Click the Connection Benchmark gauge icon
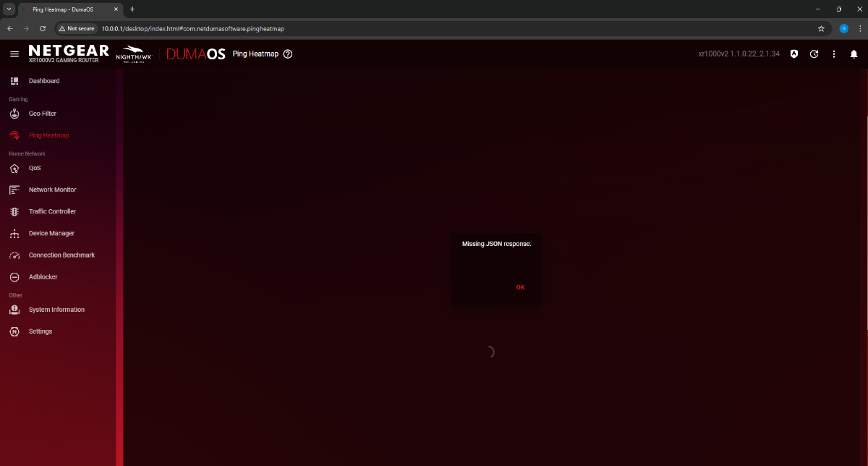Viewport: 868px width, 466px height. [14, 255]
